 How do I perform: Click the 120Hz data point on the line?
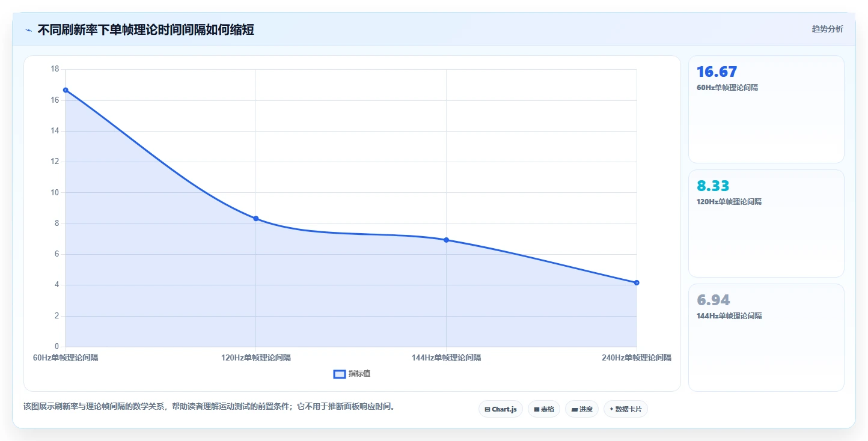point(256,219)
